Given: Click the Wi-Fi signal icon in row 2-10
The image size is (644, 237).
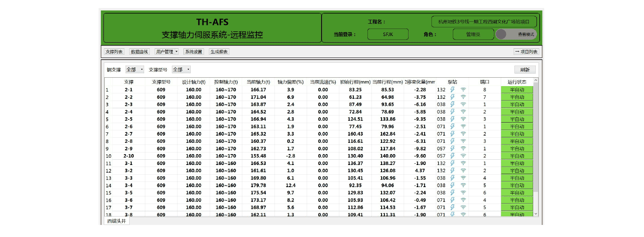Looking at the screenshot, I should pos(463,156).
